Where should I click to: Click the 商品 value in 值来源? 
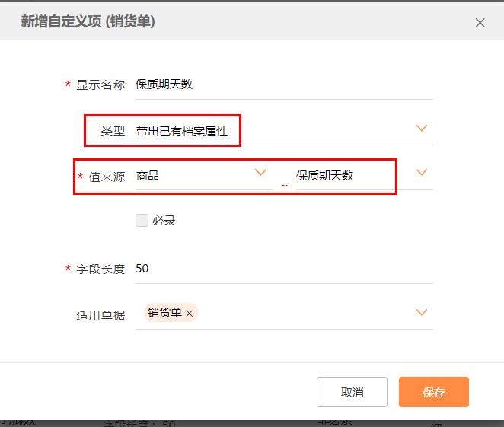point(148,176)
